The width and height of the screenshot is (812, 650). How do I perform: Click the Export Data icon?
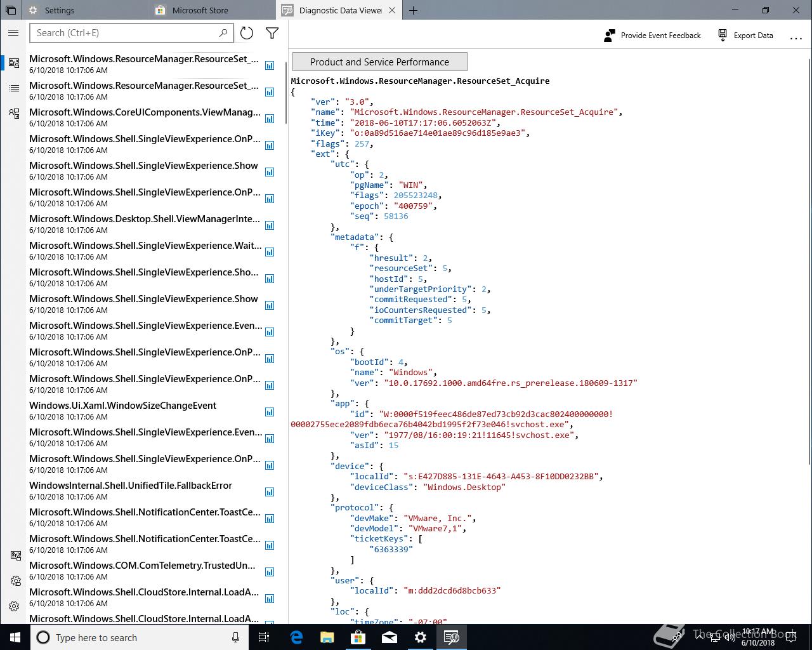(x=723, y=36)
